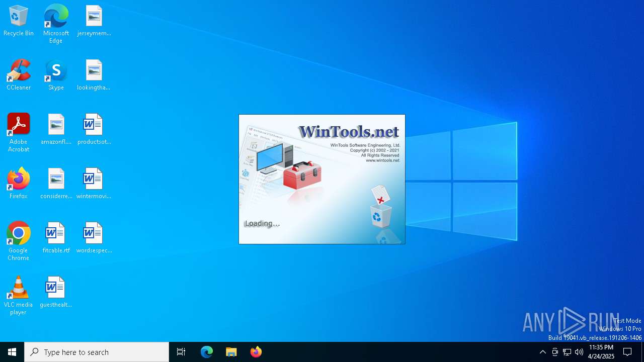The image size is (644, 362).
Task: Open the Windows Start menu
Action: (x=12, y=352)
